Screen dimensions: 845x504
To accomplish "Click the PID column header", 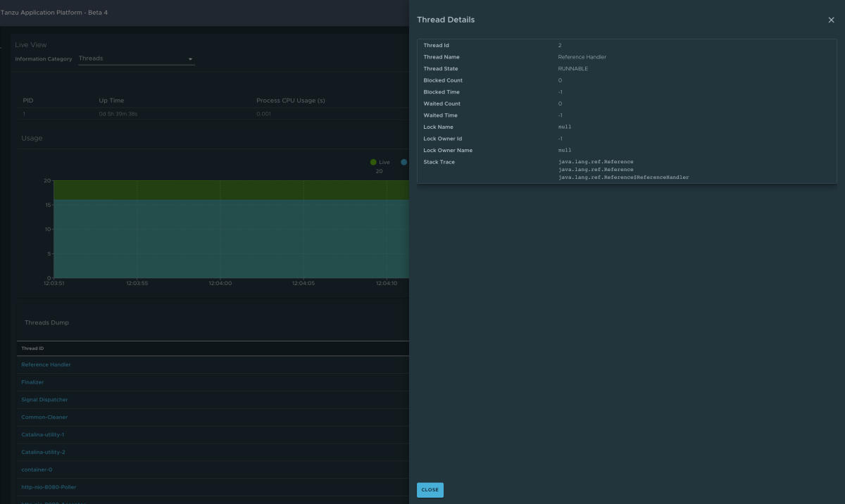I will click(x=28, y=101).
